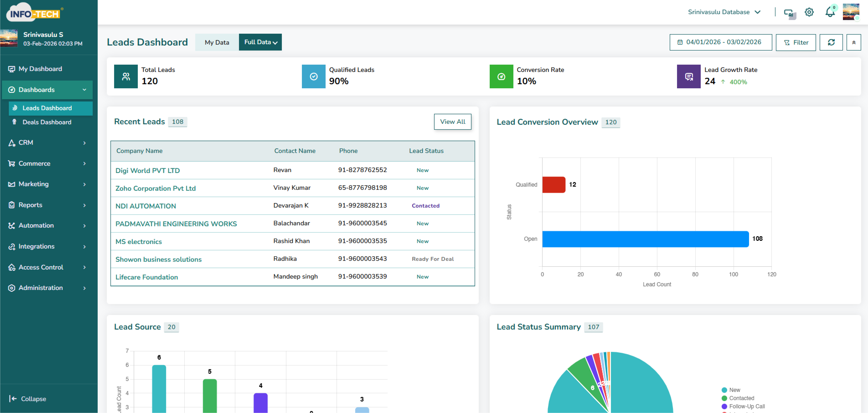The image size is (868, 413).
Task: Open Digi World PVT LTD lead link
Action: tap(148, 170)
